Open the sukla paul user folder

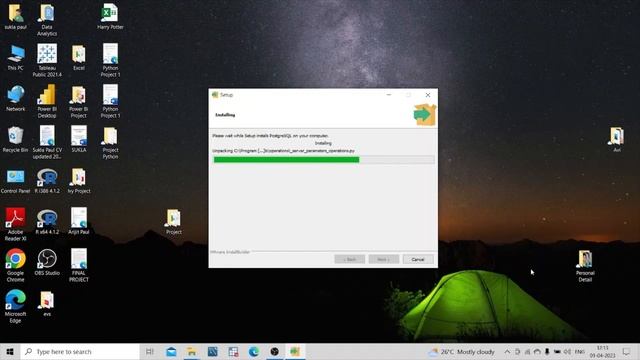coord(16,17)
